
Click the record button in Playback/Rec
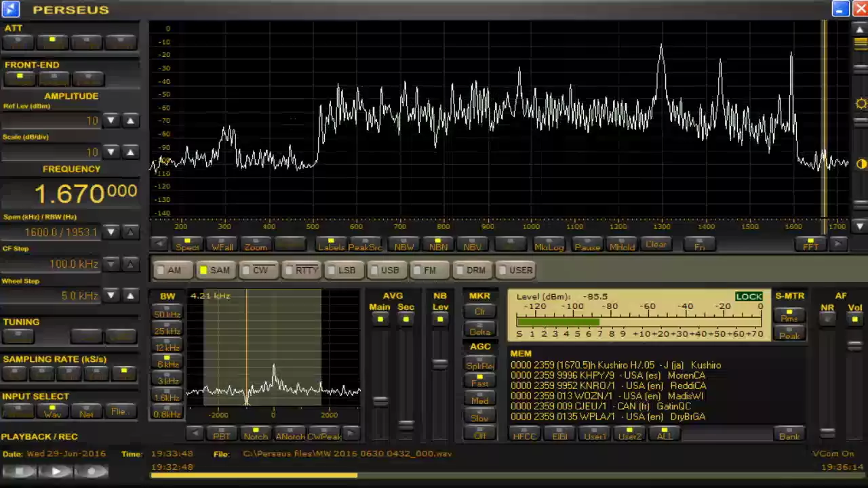[x=92, y=472]
